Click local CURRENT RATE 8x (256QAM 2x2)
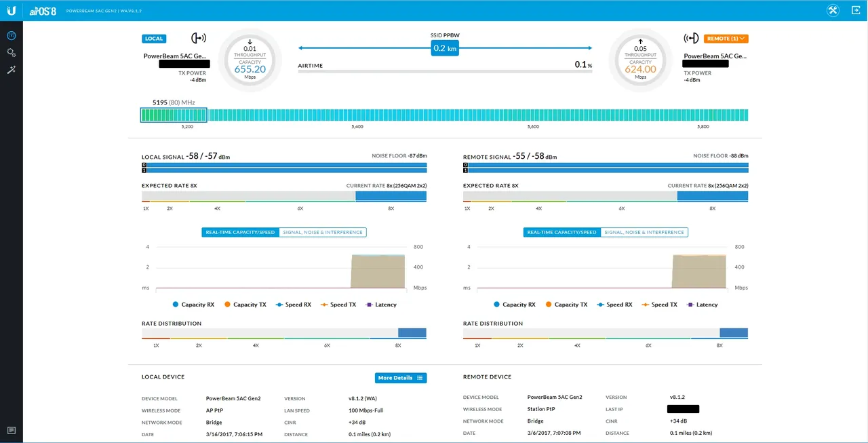 [x=387, y=185]
